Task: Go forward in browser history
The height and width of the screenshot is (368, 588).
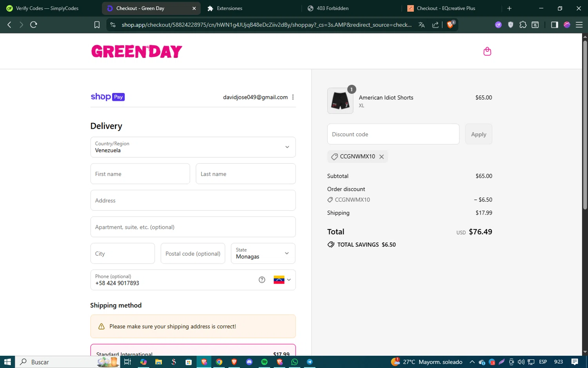Action: tap(21, 25)
